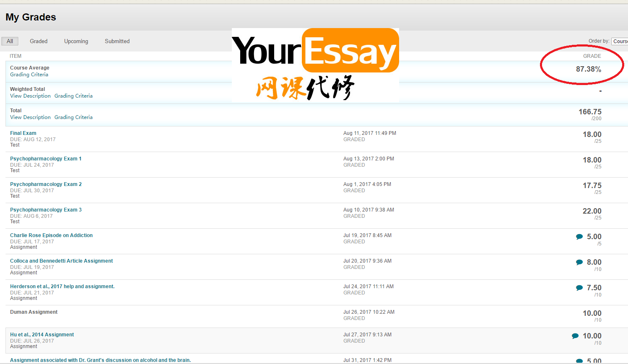Click Aug 11, 2017 11:49 PM timestamp
The image size is (628, 364).
[369, 133]
